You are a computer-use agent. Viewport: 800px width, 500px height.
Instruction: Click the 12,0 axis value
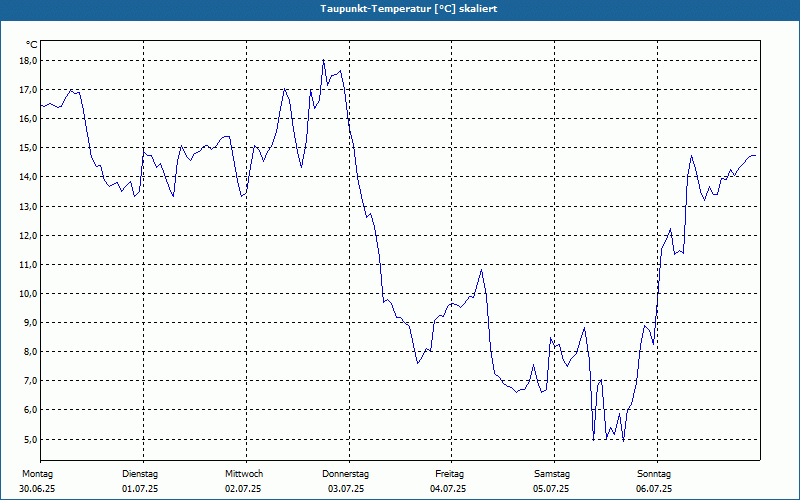point(28,236)
